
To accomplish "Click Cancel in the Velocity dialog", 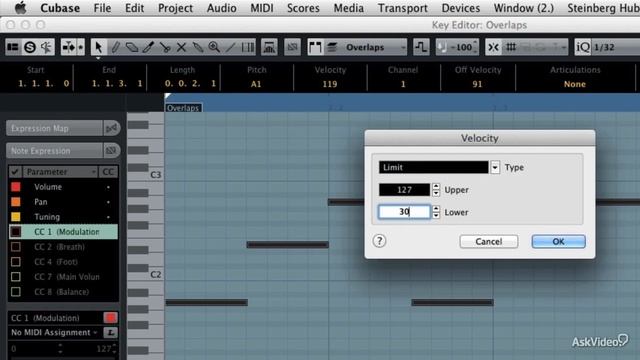I will click(x=489, y=242).
